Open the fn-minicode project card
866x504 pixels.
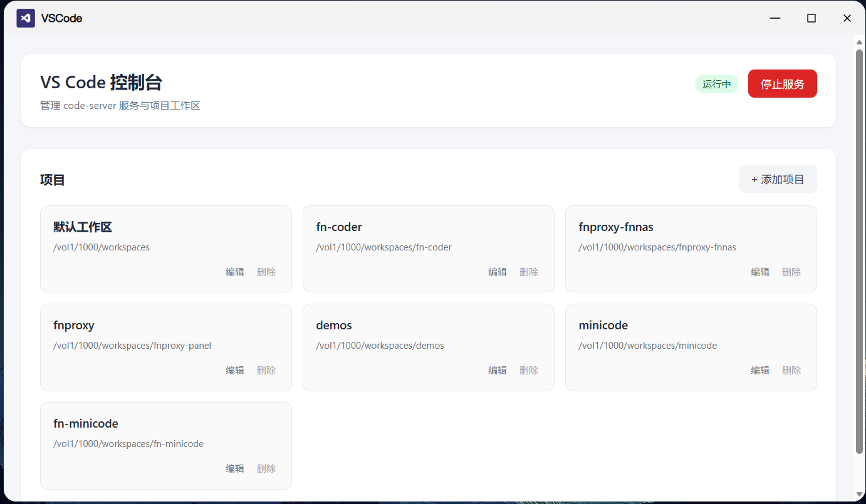coord(166,445)
